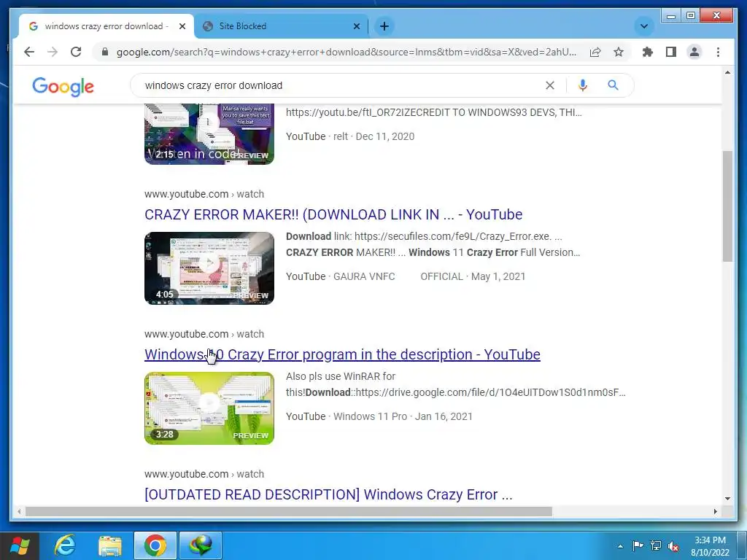The height and width of the screenshot is (560, 747).
Task: Clear the search box with X
Action: [x=550, y=85]
